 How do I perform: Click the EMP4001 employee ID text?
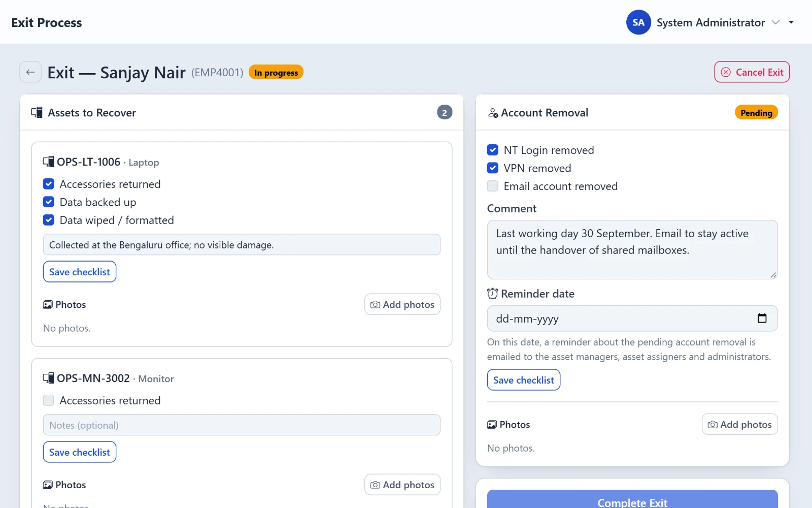217,73
